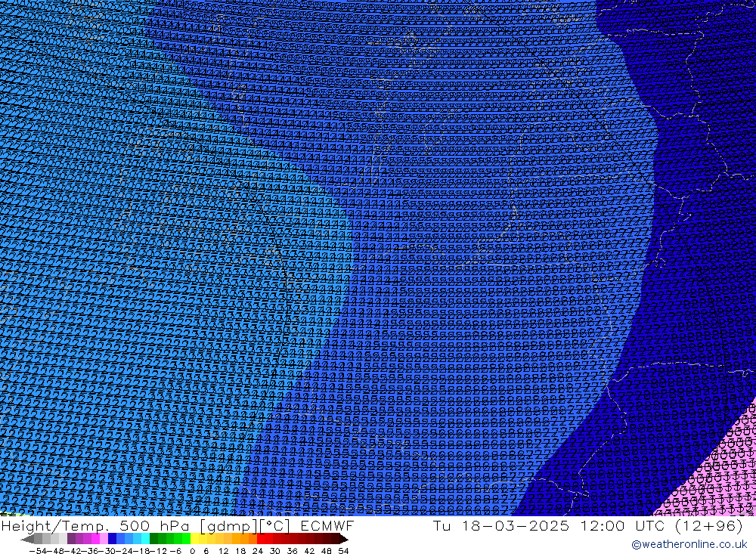Pick the light pink swatch in legend

[x=104, y=539]
